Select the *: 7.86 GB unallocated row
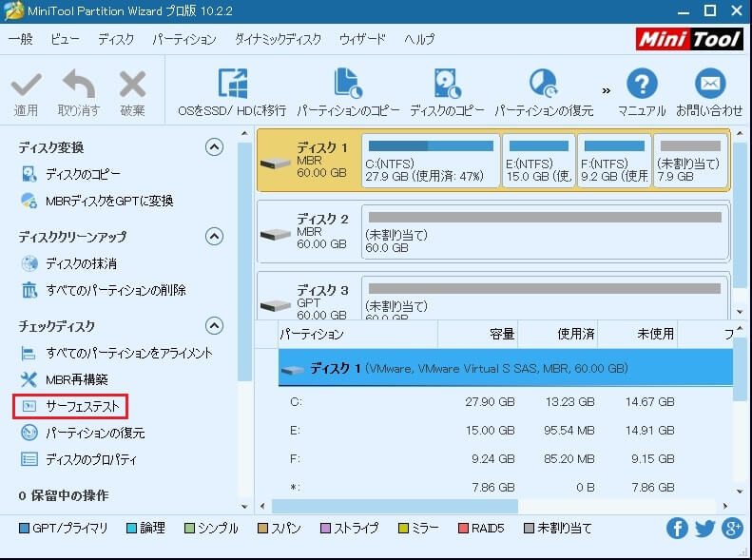Viewport: 752px width, 560px height. click(506, 488)
